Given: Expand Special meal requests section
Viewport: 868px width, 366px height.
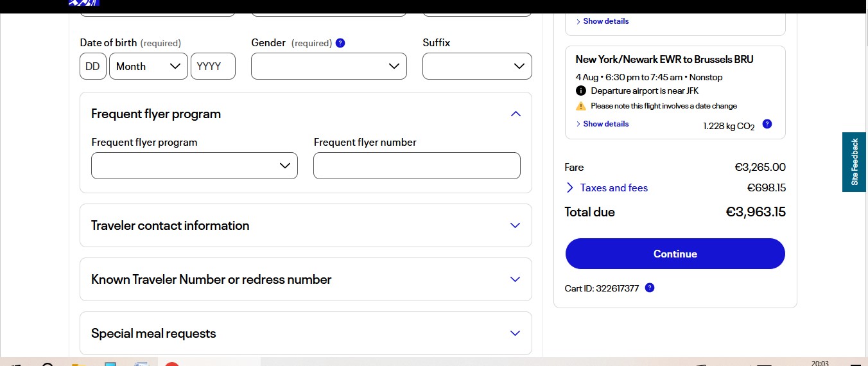Looking at the screenshot, I should pyautogui.click(x=515, y=333).
